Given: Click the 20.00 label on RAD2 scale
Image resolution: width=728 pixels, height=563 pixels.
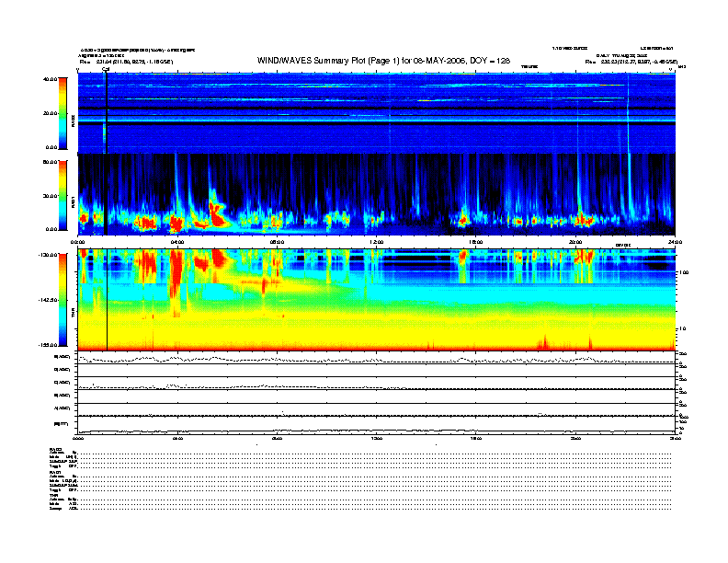Looking at the screenshot, I should (50, 113).
